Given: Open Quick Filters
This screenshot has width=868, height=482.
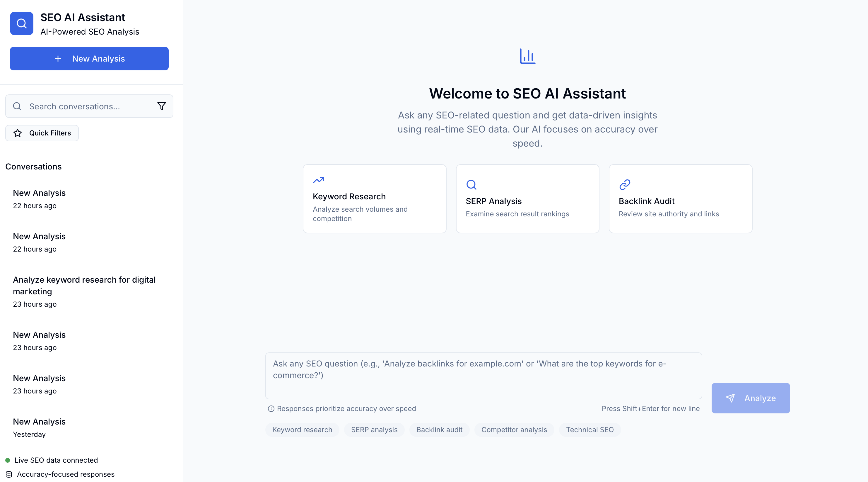Looking at the screenshot, I should pos(42,133).
